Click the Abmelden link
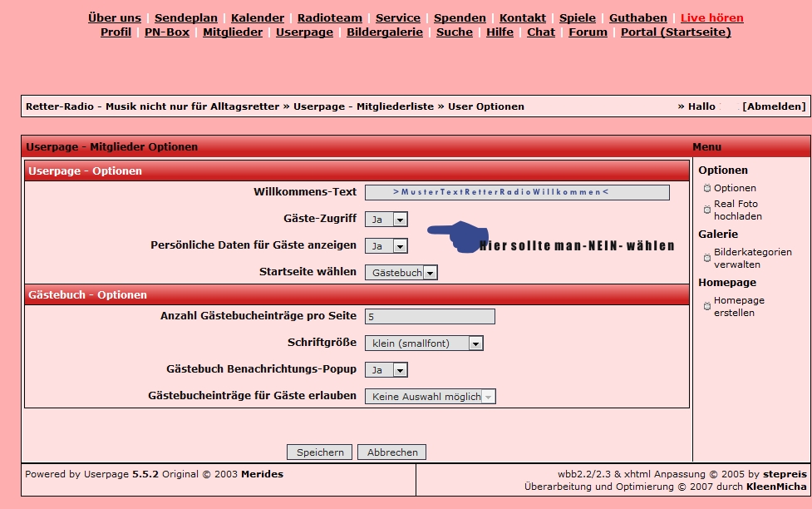 click(773, 106)
